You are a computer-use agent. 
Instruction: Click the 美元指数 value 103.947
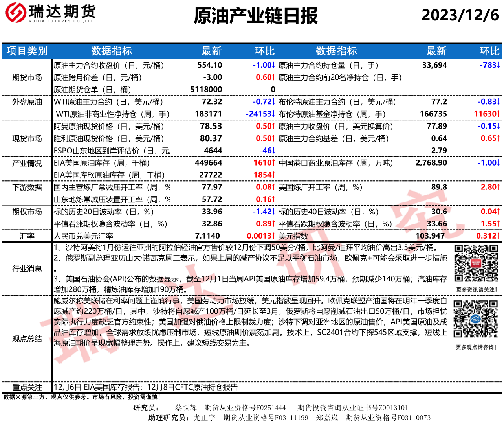[x=430, y=236]
